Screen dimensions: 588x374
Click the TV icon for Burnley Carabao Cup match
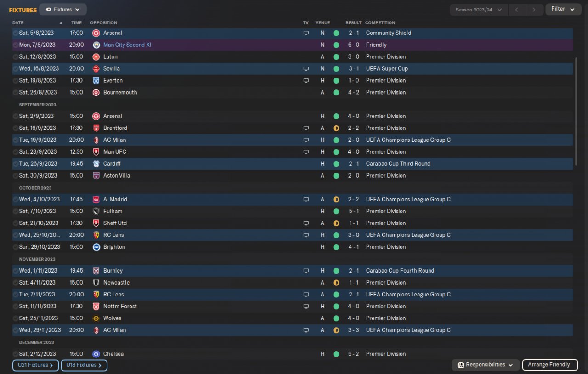click(306, 271)
